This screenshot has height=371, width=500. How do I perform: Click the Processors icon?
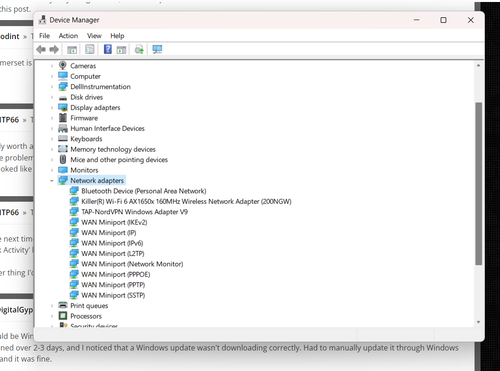click(x=63, y=316)
